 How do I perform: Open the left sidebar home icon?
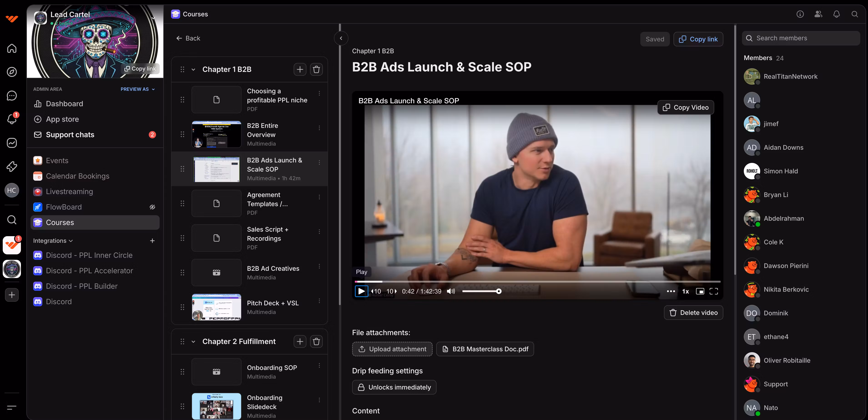click(12, 48)
